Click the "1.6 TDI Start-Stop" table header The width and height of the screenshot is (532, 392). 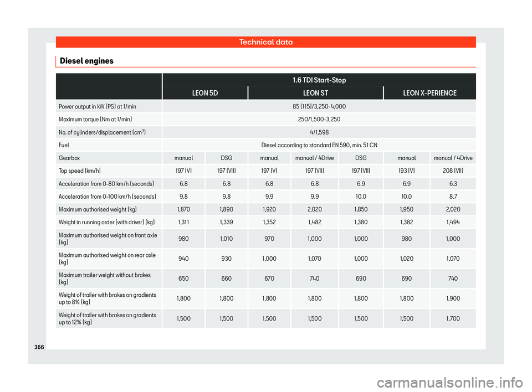pos(319,80)
